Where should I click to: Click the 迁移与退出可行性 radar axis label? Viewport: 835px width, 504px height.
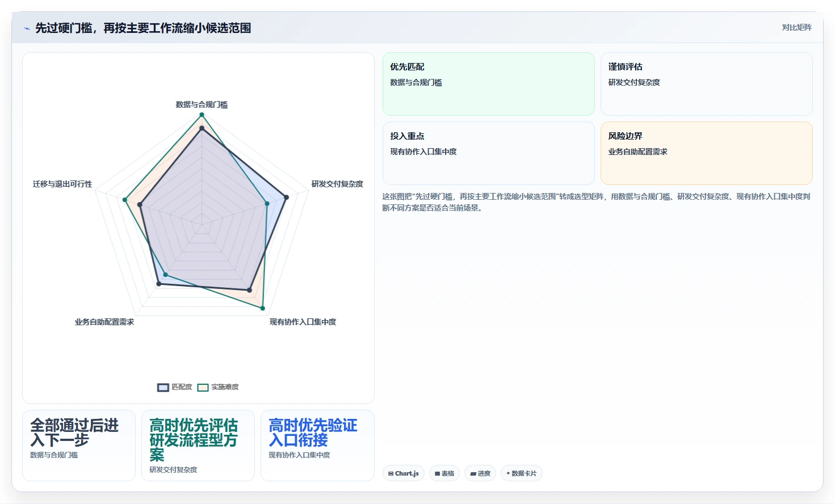62,184
